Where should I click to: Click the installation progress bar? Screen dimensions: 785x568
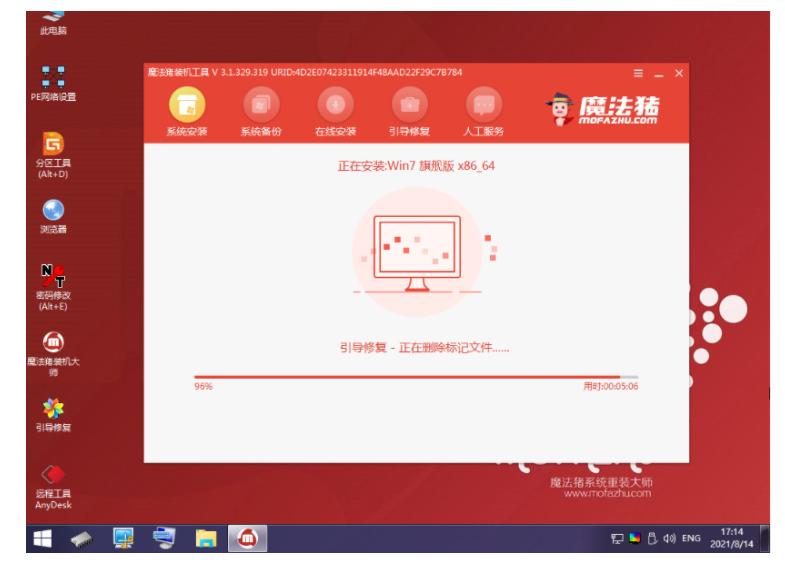click(416, 377)
